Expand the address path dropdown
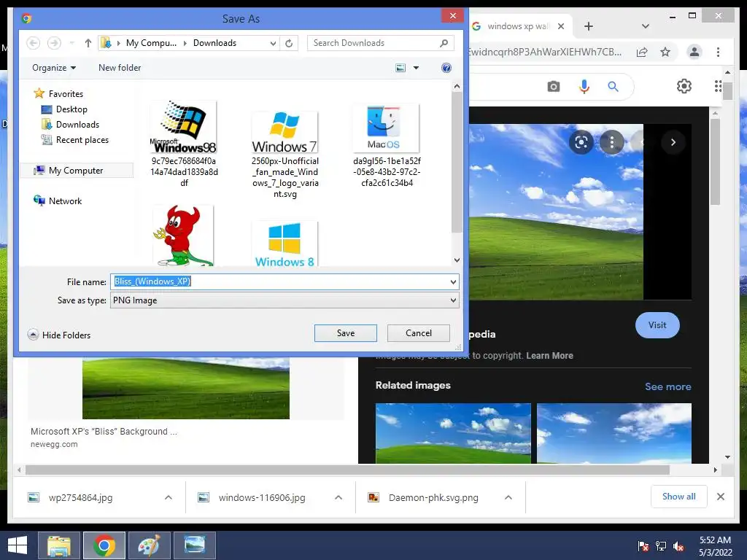Viewport: 747px width, 560px height. pyautogui.click(x=273, y=43)
